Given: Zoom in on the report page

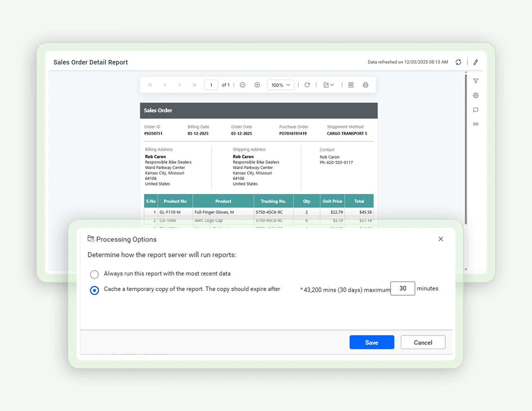Looking at the screenshot, I should pyautogui.click(x=257, y=85).
